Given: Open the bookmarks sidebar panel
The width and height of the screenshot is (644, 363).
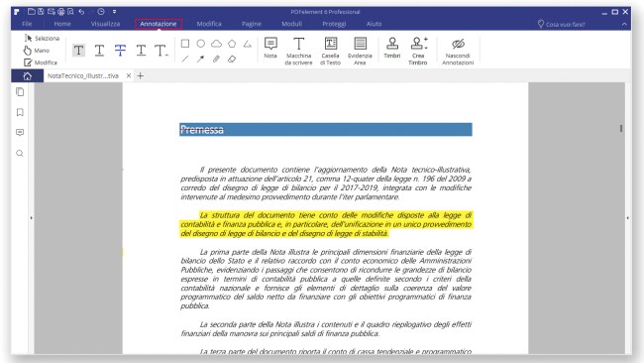Looking at the screenshot, I should point(20,112).
